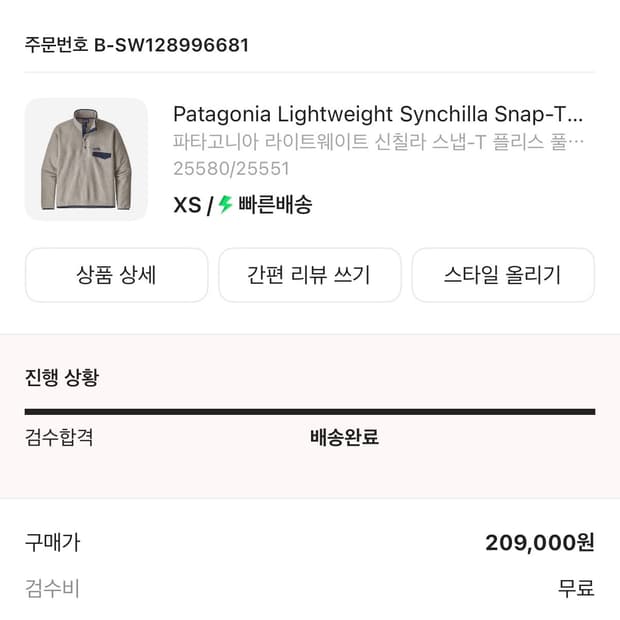Click the 진행 상황 section heading
Screen dimensions: 620x620
coord(62,378)
